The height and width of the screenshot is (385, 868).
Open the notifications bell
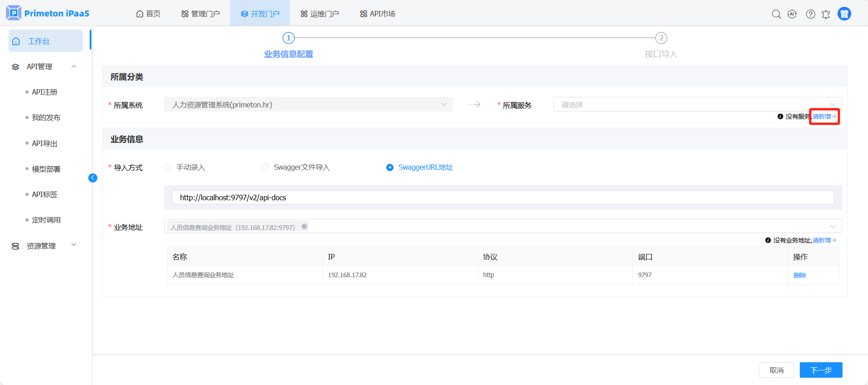pyautogui.click(x=826, y=14)
